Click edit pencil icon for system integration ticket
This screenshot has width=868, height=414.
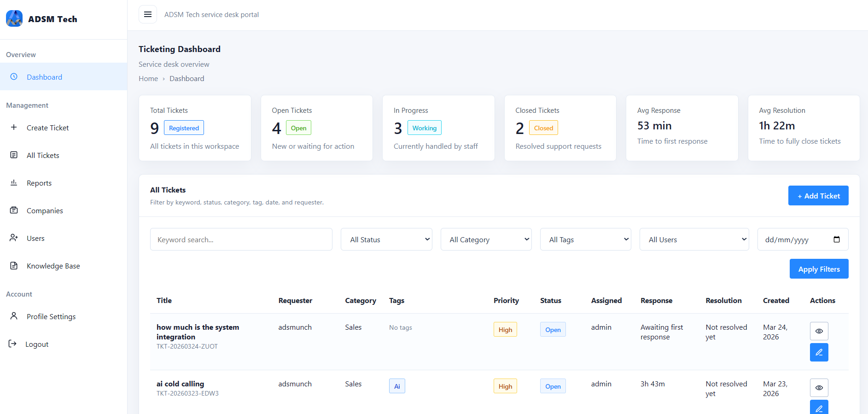pos(819,352)
